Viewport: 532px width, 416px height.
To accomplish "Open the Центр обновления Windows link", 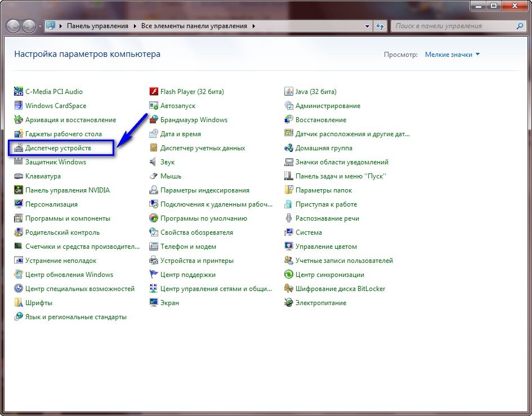I will (x=69, y=275).
